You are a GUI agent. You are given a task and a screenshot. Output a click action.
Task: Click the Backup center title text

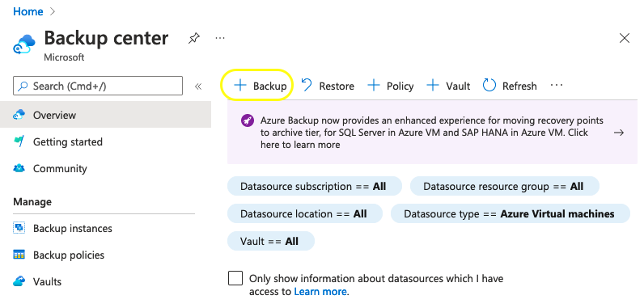(106, 38)
